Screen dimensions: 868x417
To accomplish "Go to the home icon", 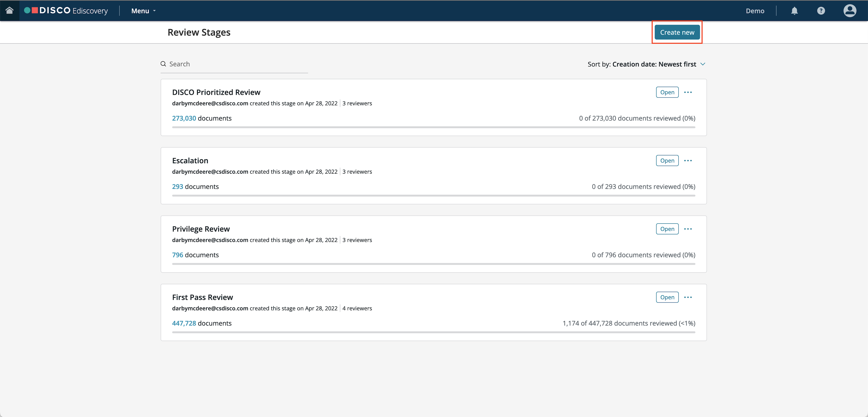I will tap(9, 10).
